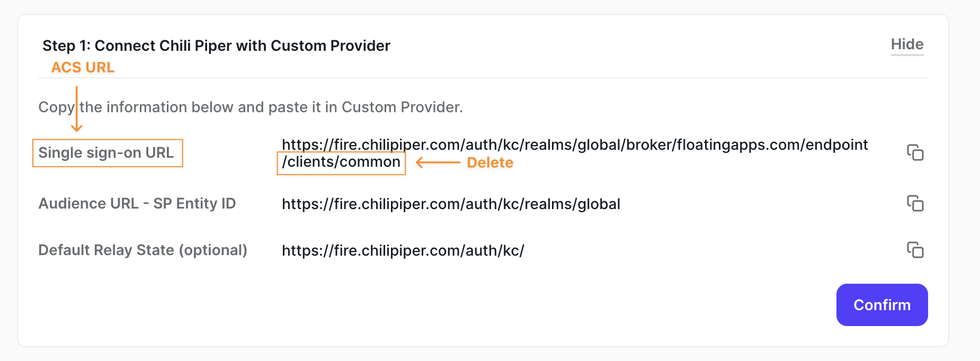Click the orange arrow left of Delete
980x361 pixels.
(438, 163)
